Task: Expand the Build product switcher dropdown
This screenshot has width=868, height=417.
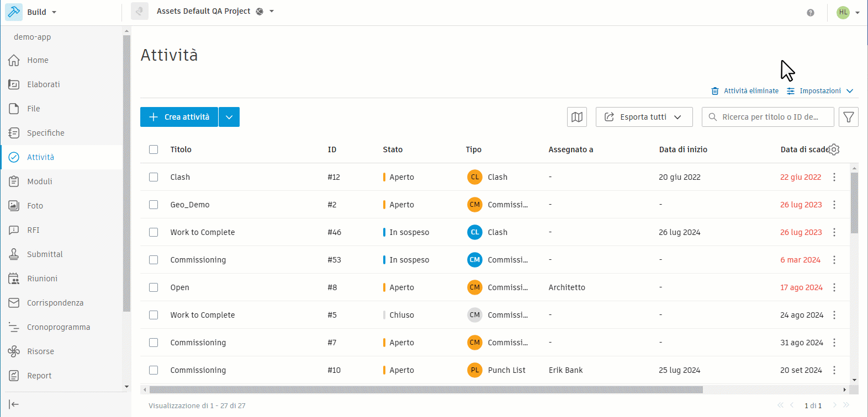Action: [54, 12]
